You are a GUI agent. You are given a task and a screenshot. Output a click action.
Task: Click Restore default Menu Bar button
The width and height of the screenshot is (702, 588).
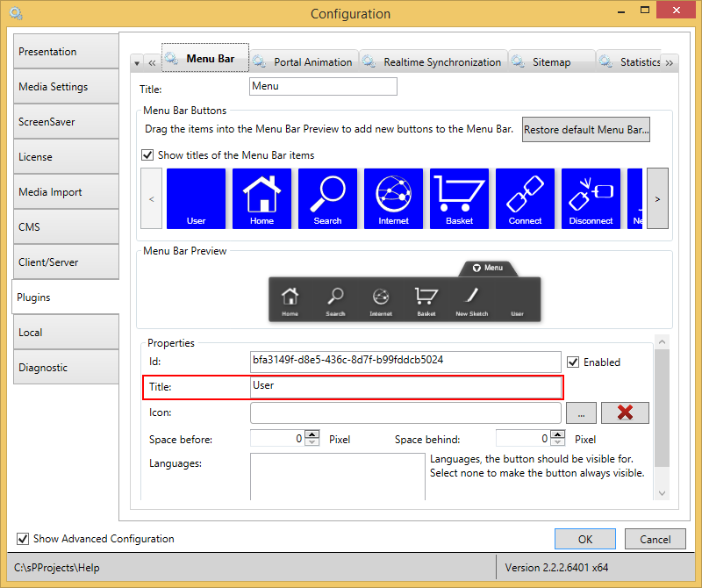[x=586, y=129]
